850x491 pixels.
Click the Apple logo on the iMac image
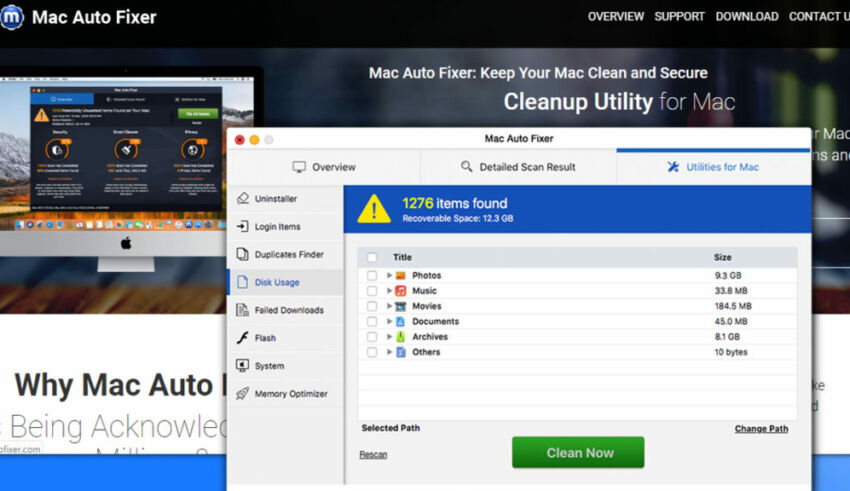point(126,243)
